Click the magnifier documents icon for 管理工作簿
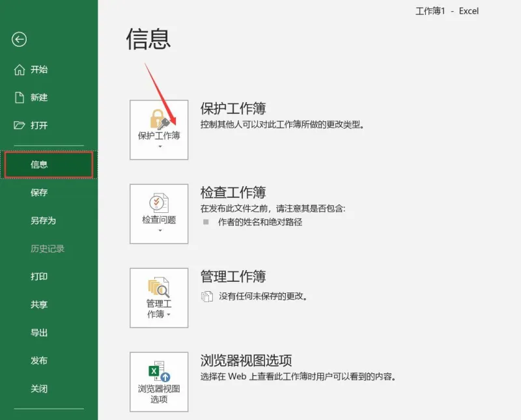This screenshot has width=521, height=420. pyautogui.click(x=159, y=287)
